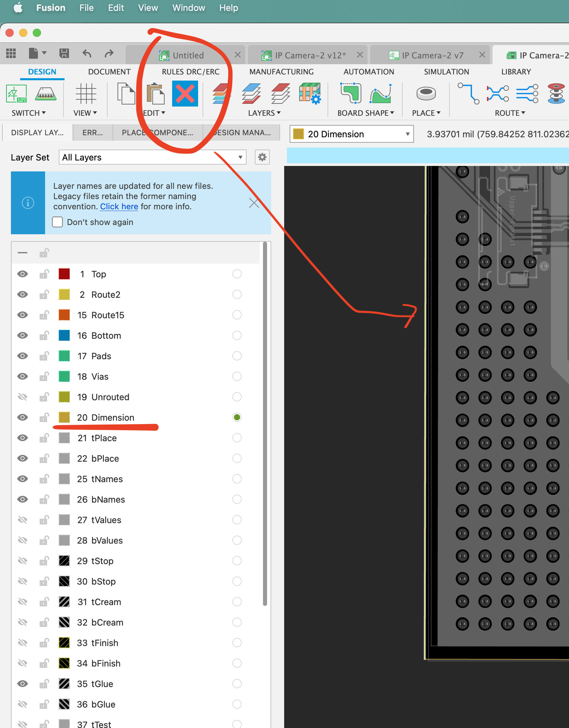Switch to the MANUFACTURING ribbon tab
Screen dimensions: 569x728
point(281,72)
